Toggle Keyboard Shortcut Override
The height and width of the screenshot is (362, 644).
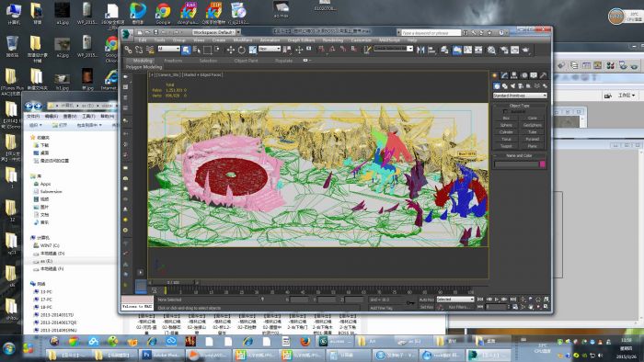(309, 50)
